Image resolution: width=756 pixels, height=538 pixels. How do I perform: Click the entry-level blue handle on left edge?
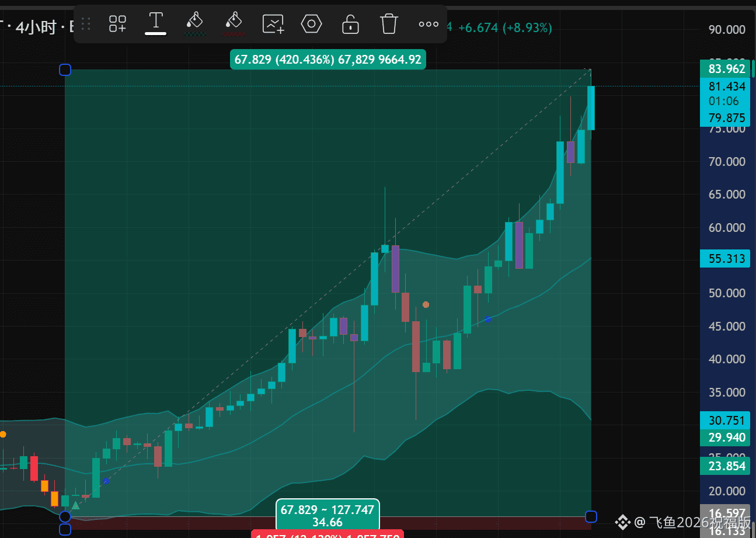[x=65, y=516]
